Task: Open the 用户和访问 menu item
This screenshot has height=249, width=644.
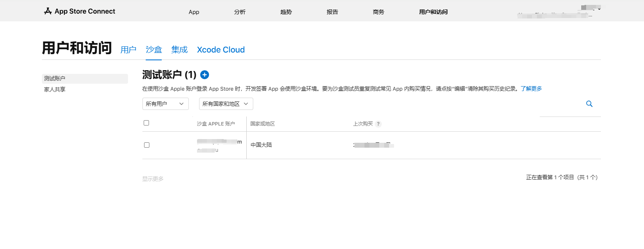Action: pyautogui.click(x=433, y=12)
